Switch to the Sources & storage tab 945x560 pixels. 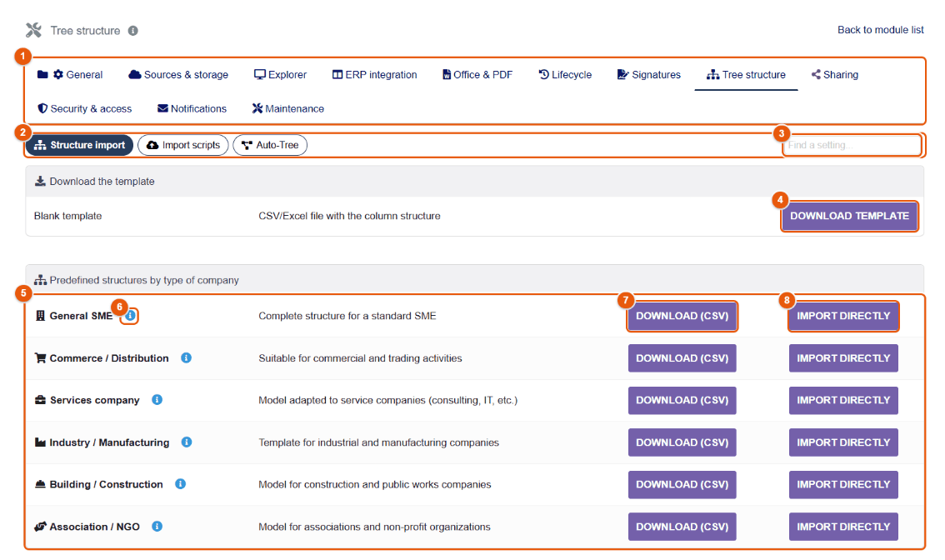(178, 75)
